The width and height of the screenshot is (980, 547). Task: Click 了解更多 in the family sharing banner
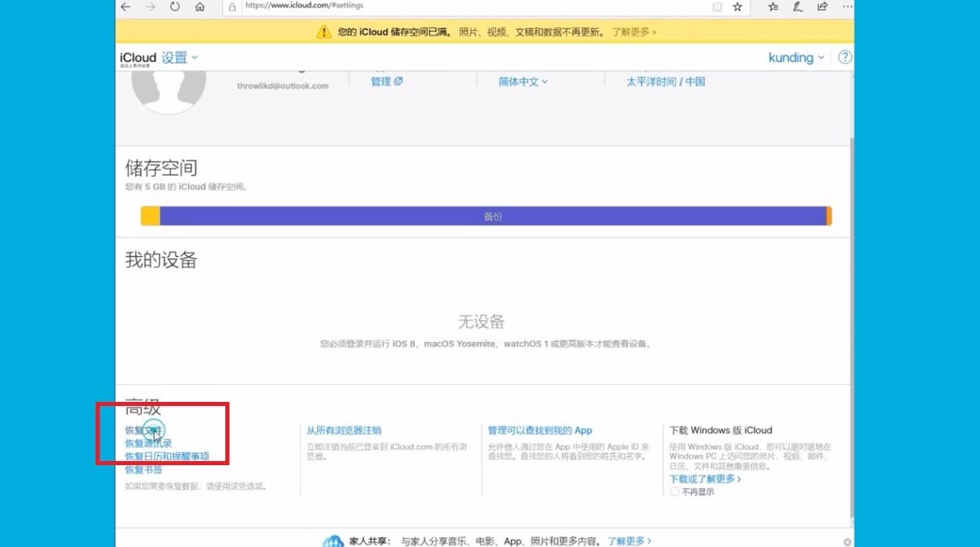tap(630, 541)
